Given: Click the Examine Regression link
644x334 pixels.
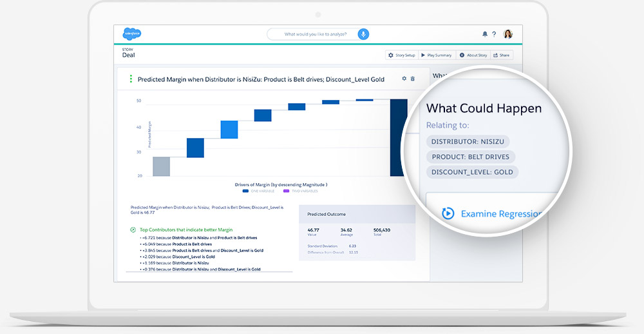Looking at the screenshot, I should (502, 213).
